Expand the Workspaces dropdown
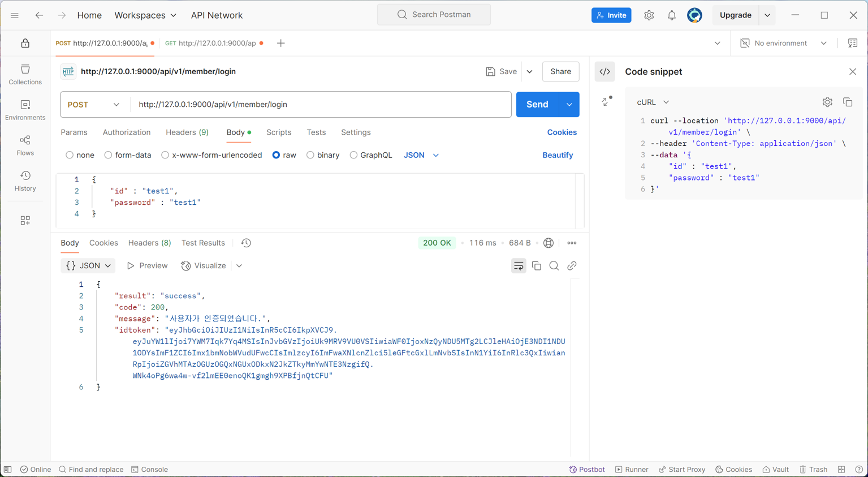Image resolution: width=868 pixels, height=477 pixels. click(x=145, y=15)
